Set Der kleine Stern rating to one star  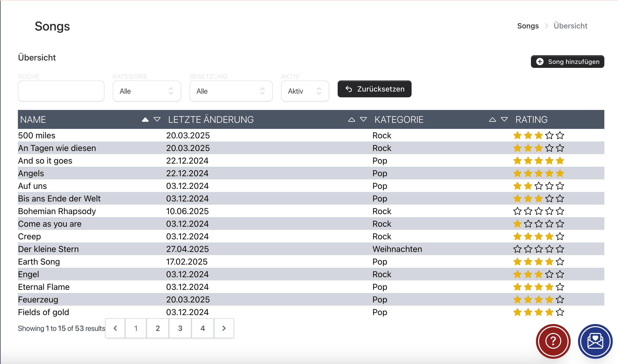(517, 249)
